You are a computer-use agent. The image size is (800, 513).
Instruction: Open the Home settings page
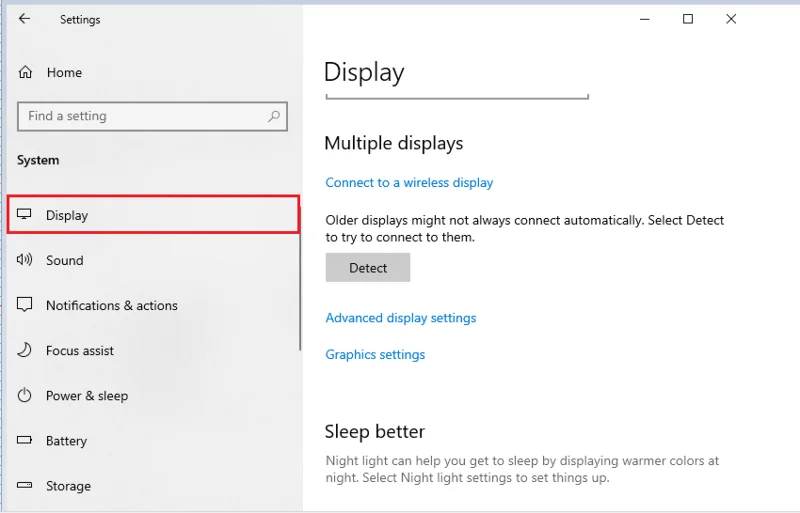click(64, 72)
